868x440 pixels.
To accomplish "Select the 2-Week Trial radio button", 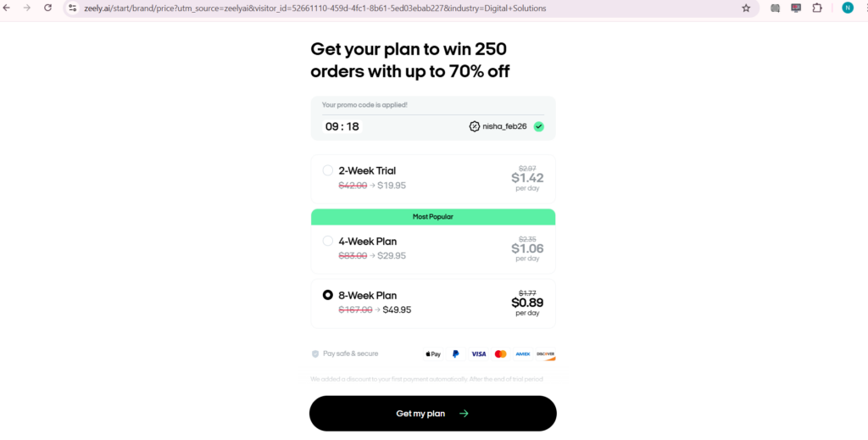I will pos(328,170).
